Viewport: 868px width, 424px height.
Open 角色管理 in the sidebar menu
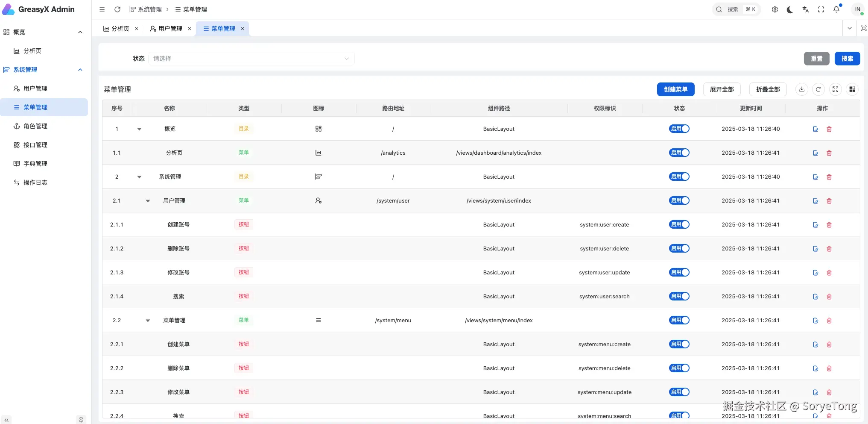click(x=35, y=126)
